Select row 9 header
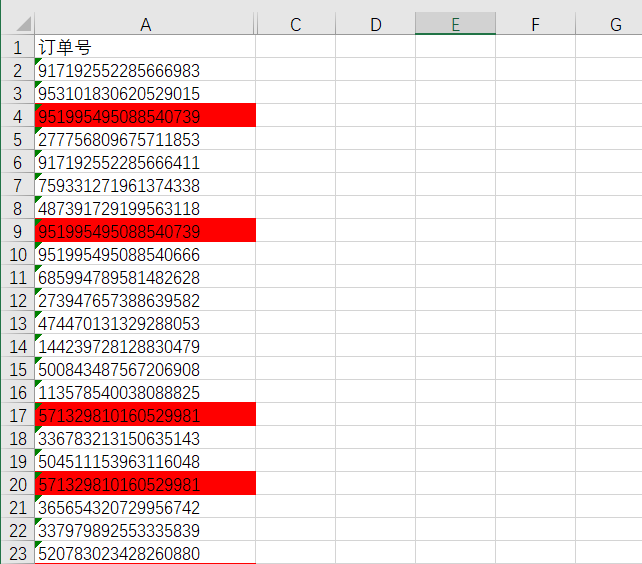 point(18,231)
